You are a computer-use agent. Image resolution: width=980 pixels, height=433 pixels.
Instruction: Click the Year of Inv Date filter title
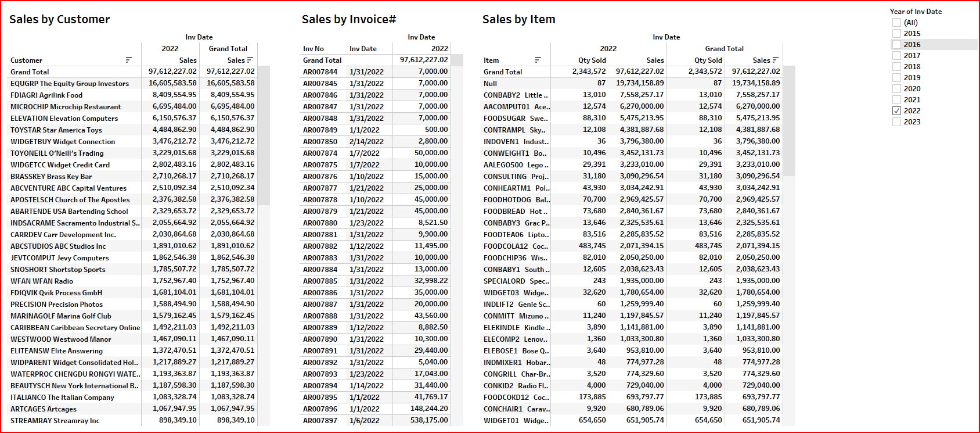click(916, 12)
